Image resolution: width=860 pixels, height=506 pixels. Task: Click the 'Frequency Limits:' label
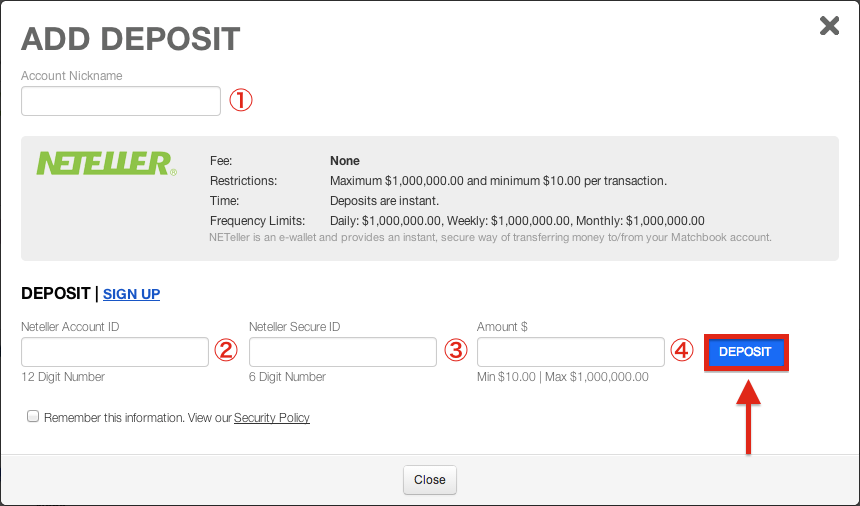(x=257, y=221)
